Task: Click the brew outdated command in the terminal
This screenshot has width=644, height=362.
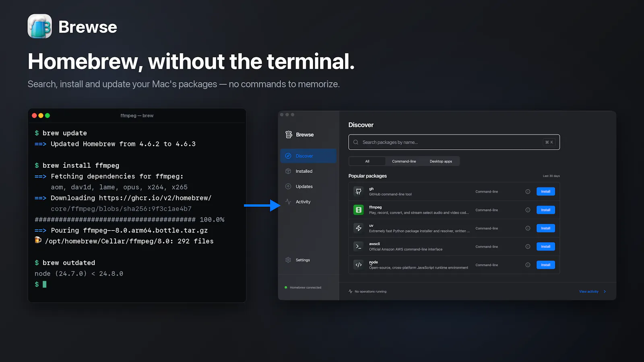Action: (69, 263)
